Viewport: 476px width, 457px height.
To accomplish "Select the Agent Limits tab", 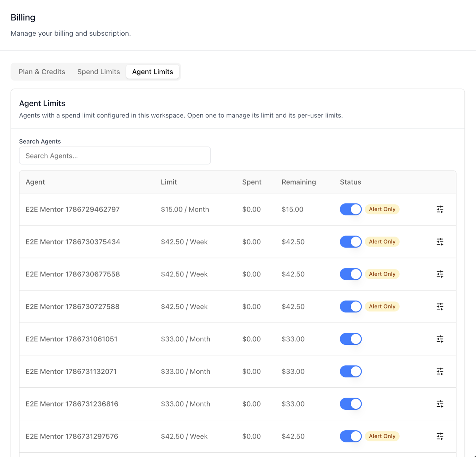I will tap(153, 72).
